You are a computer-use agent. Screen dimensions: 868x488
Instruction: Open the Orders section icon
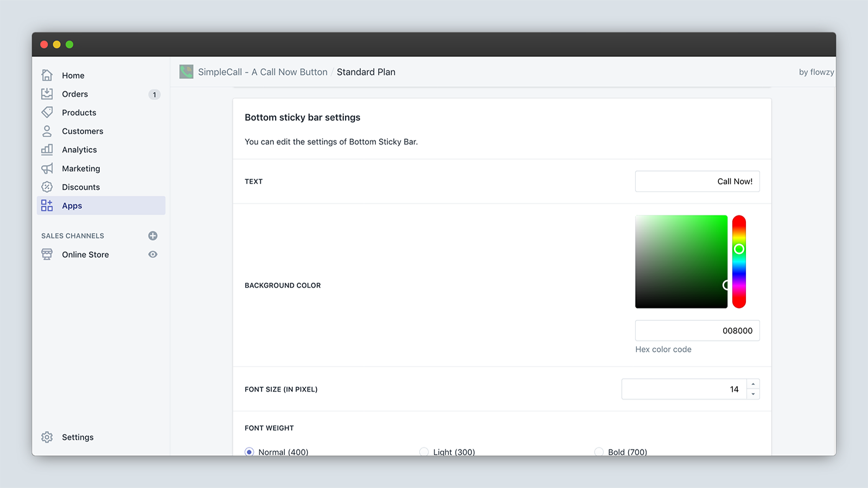tap(47, 94)
